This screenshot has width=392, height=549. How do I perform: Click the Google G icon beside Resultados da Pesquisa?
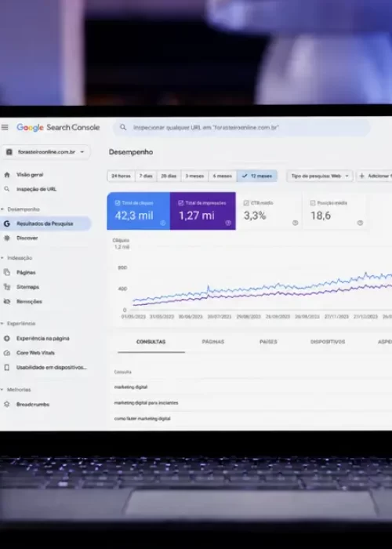point(6,224)
